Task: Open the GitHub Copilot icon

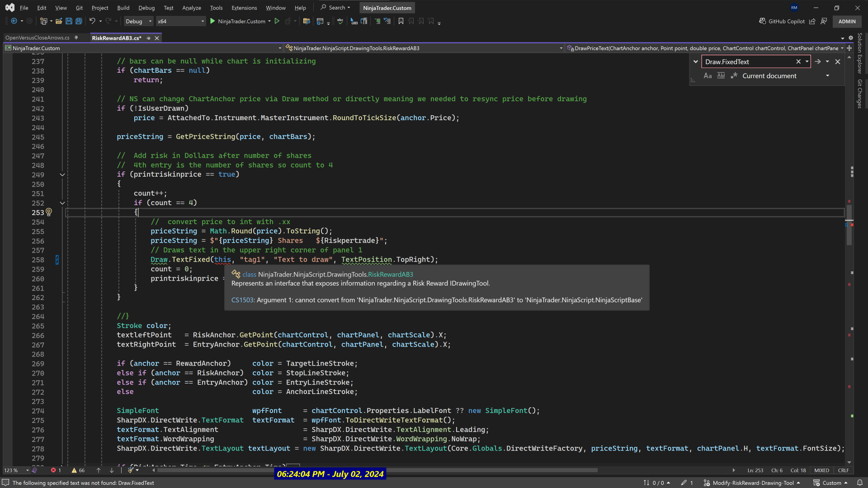Action: [x=763, y=21]
